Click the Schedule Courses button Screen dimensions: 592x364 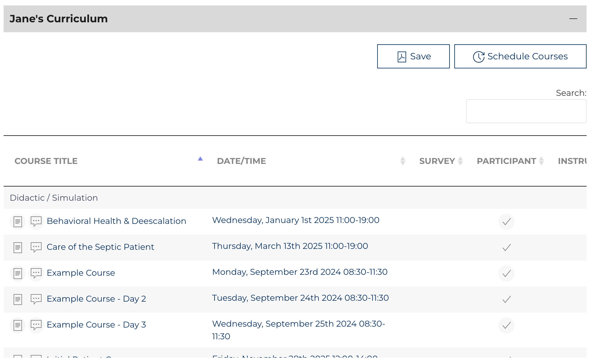click(520, 56)
